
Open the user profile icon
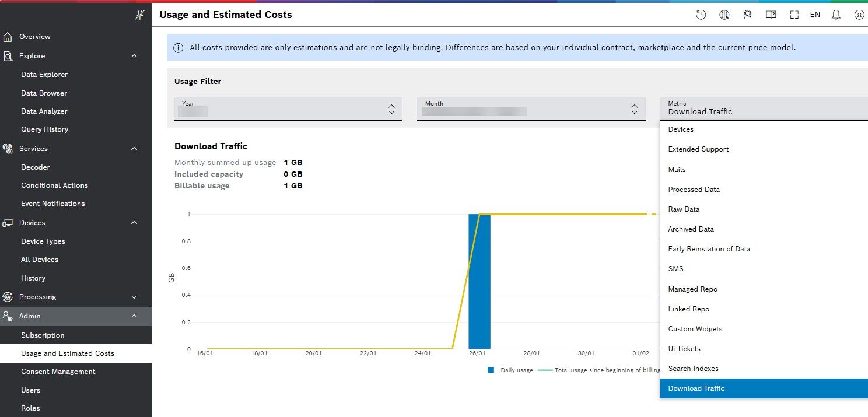(x=859, y=15)
